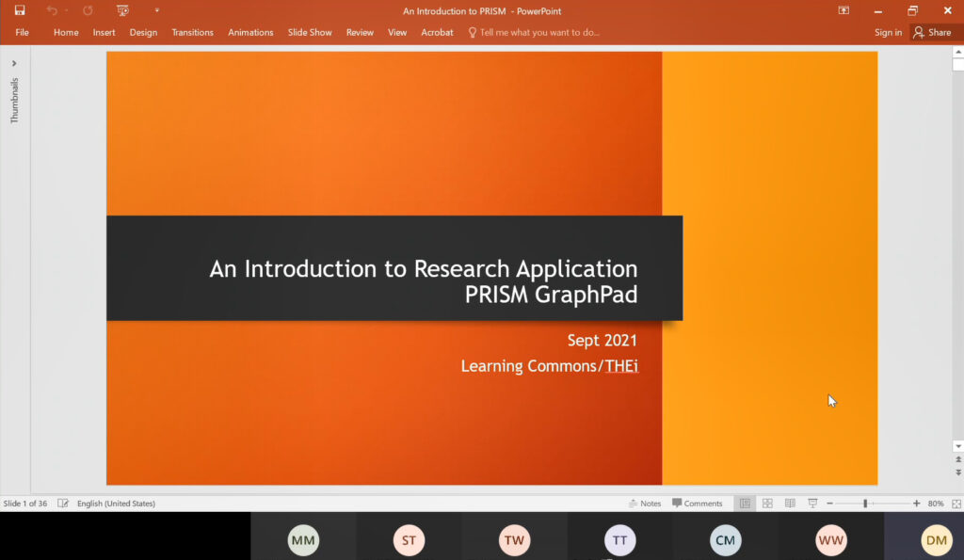
Task: Open Customize Quick Access Toolbar dropdown
Action: (x=157, y=10)
